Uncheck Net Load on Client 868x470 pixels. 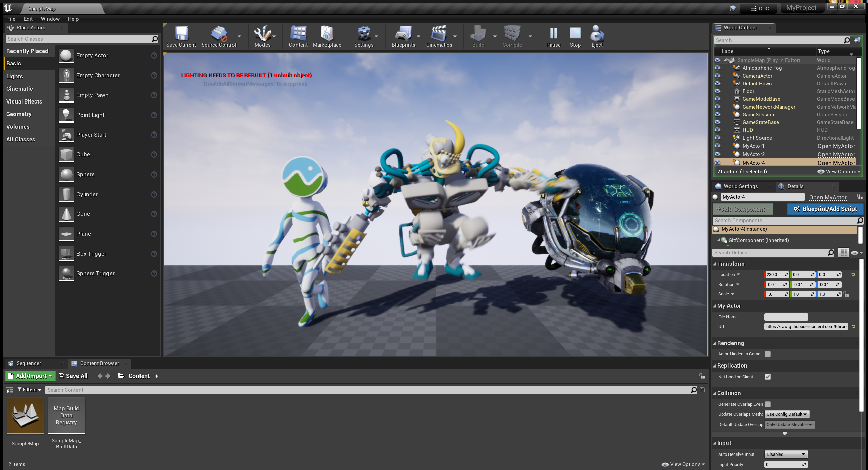point(768,377)
